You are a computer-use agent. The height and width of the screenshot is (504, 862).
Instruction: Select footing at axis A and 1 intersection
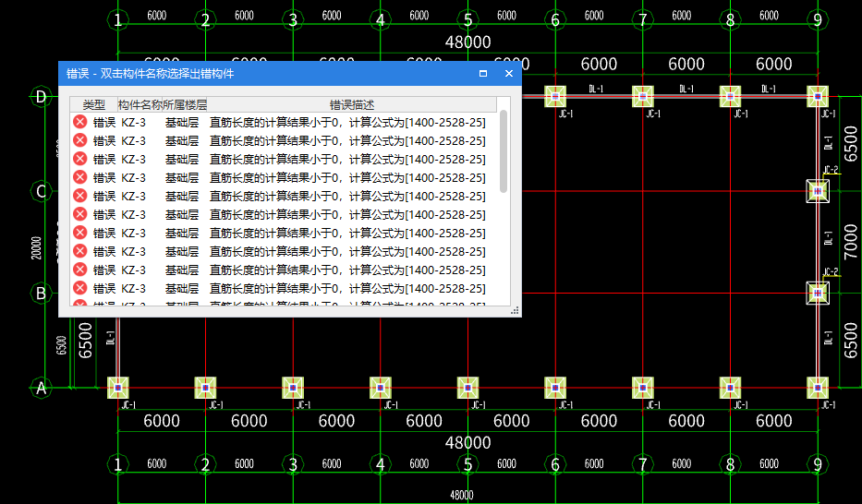point(117,388)
